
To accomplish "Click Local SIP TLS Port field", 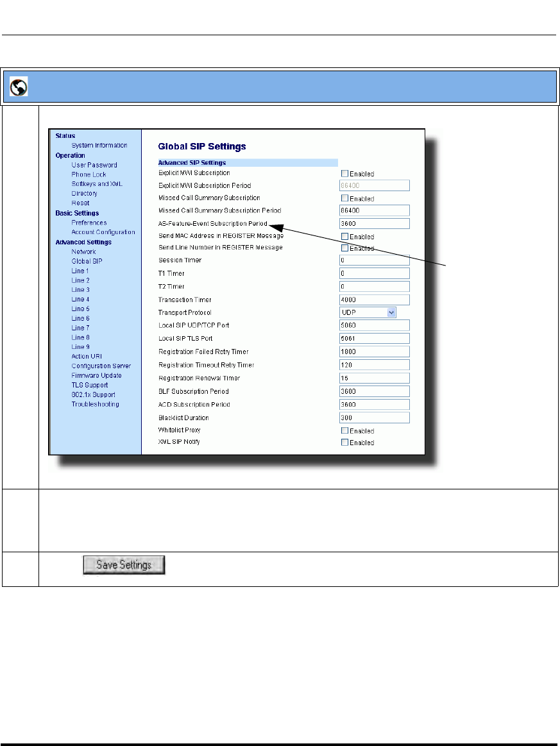I will tap(375, 338).
